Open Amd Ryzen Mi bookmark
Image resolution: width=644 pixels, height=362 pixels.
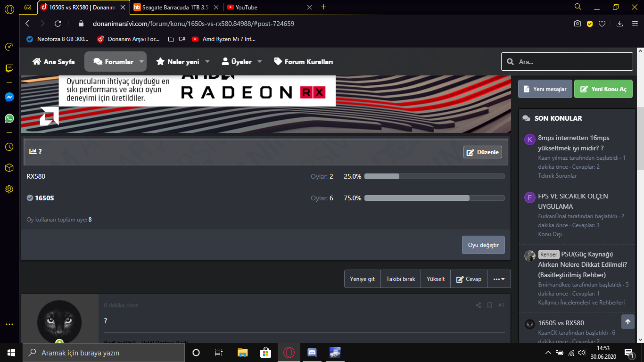pyautogui.click(x=224, y=39)
